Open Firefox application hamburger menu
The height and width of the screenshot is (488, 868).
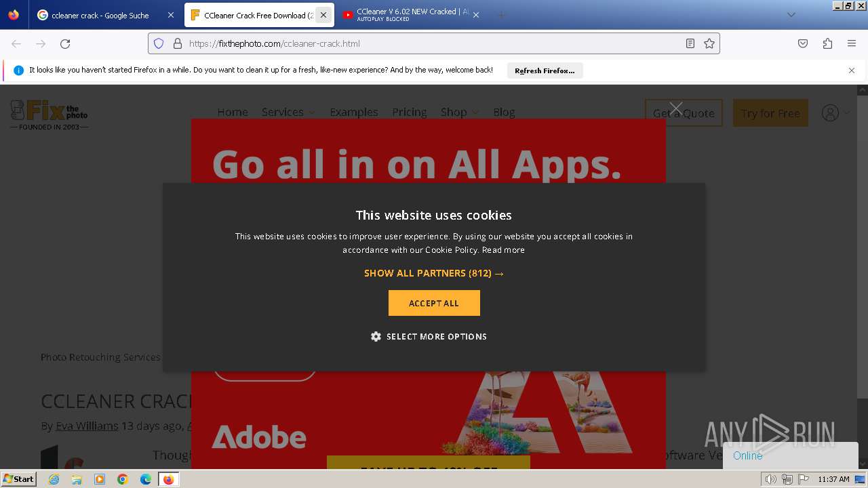[x=852, y=43]
